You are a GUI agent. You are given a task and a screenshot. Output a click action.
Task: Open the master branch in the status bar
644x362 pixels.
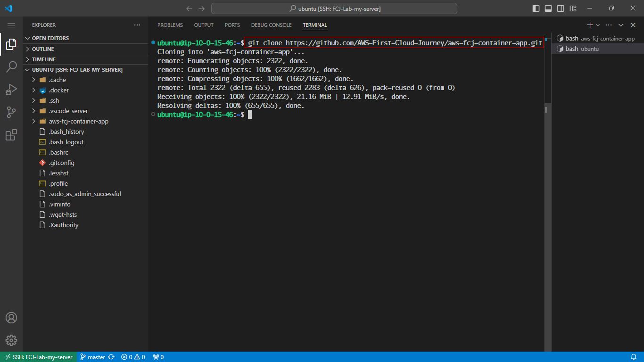[93, 357]
